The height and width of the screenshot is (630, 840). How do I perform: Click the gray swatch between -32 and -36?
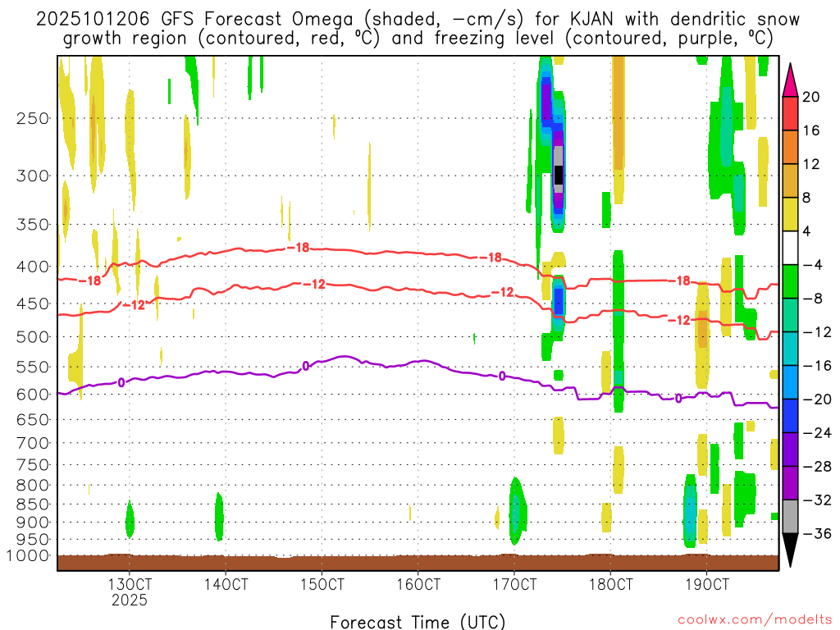790,517
